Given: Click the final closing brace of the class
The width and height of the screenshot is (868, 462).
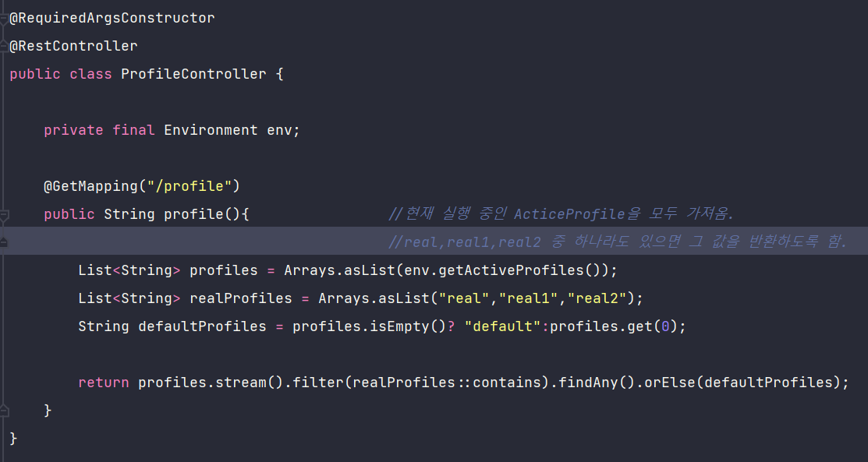Looking at the screenshot, I should 14,439.
